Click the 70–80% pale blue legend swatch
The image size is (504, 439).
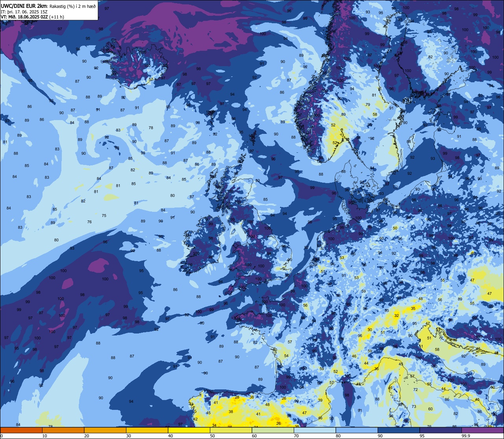[315, 430]
